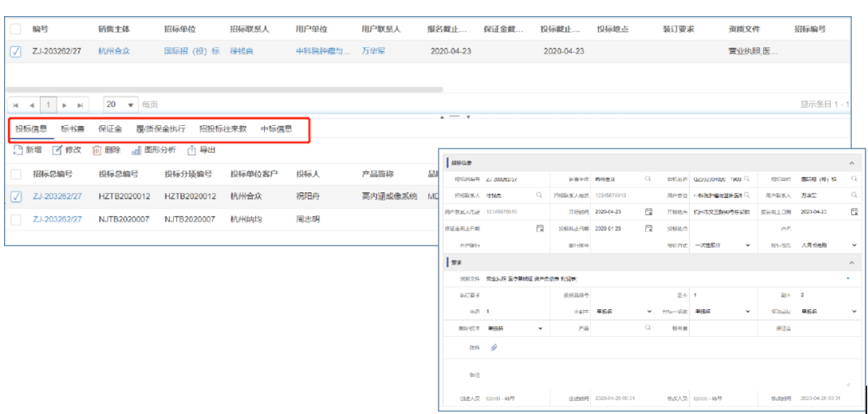
Task: Open the 中科院肿瘤与… user unit link
Action: (x=323, y=51)
